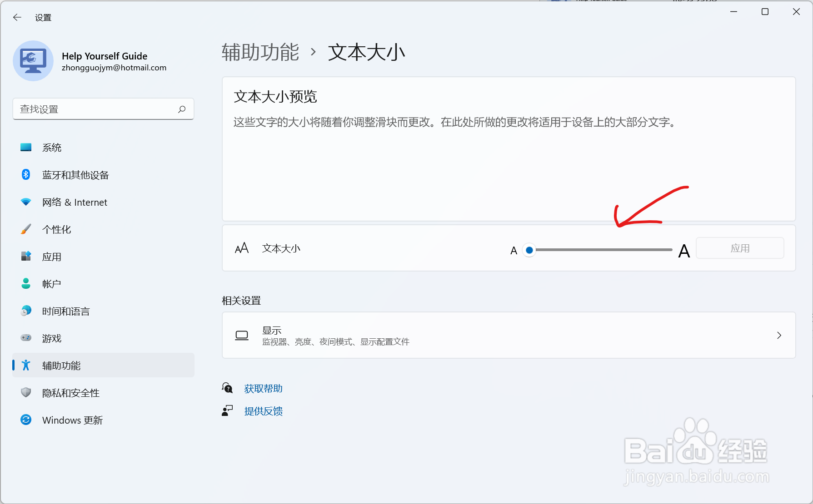The image size is (813, 504).
Task: Open the 显示 related settings row
Action: coord(509,335)
